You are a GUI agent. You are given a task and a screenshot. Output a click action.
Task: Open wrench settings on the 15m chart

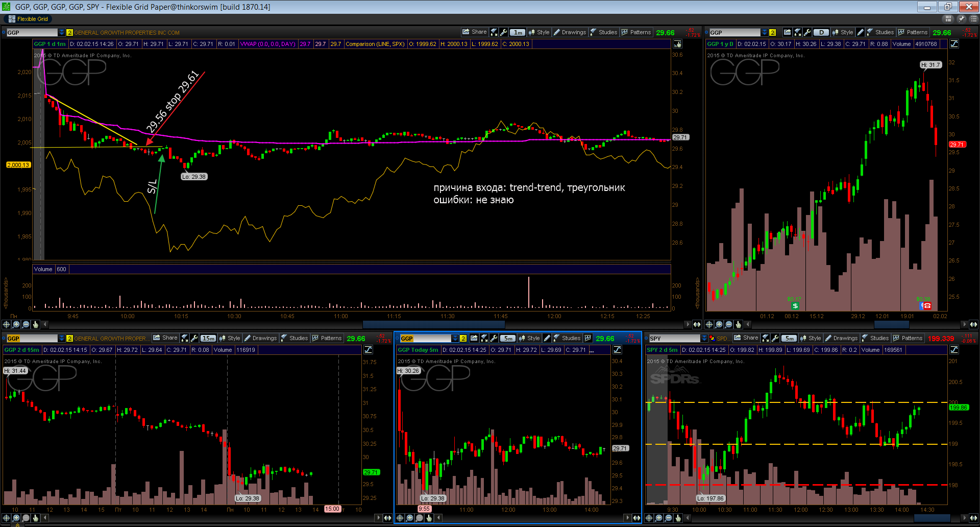click(x=194, y=338)
